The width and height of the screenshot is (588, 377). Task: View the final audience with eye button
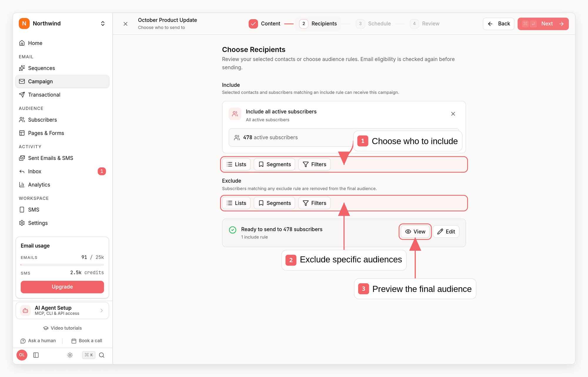pos(415,232)
